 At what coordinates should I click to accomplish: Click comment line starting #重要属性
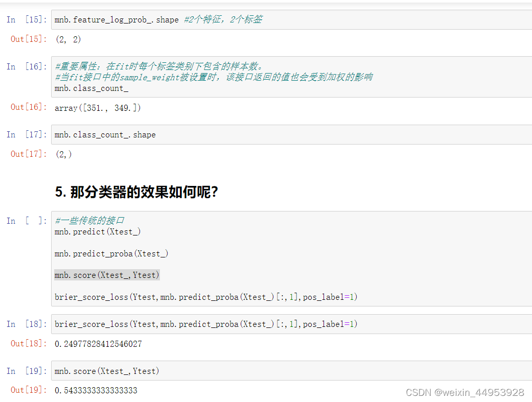point(159,66)
